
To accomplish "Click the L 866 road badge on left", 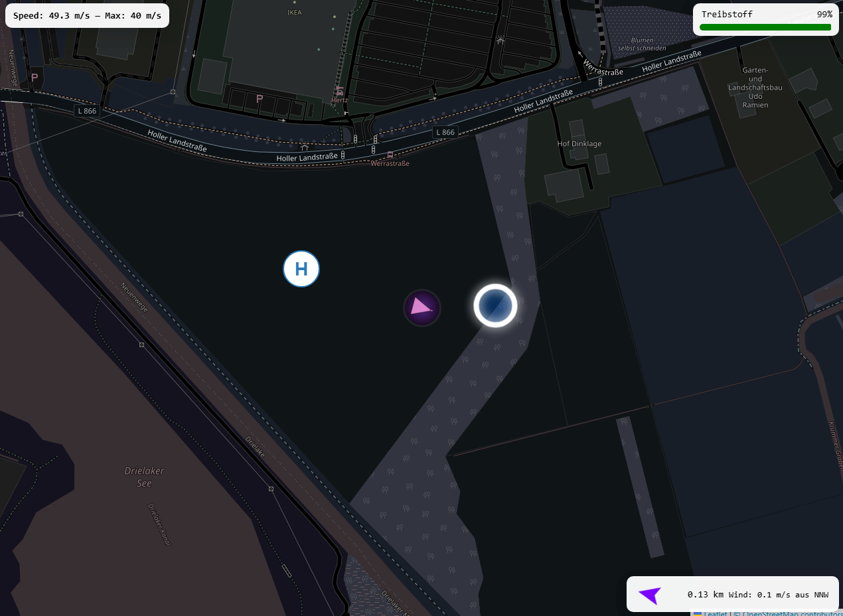I will (87, 111).
